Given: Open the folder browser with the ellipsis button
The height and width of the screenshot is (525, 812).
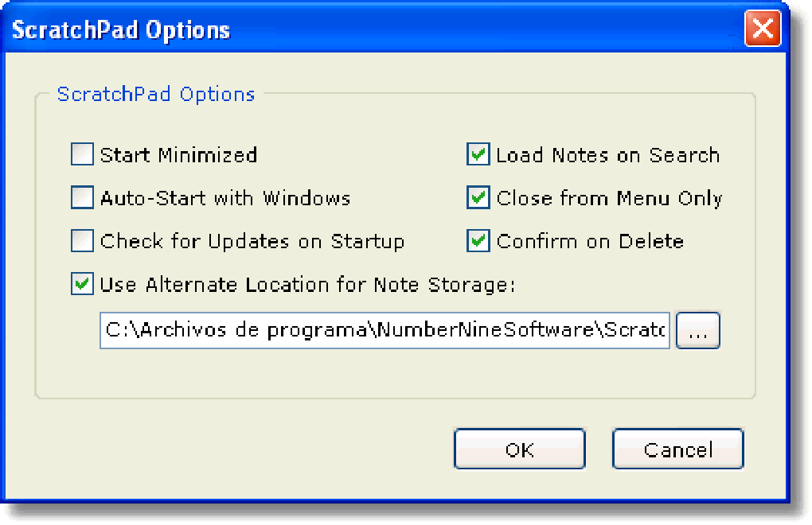Looking at the screenshot, I should coord(697,330).
